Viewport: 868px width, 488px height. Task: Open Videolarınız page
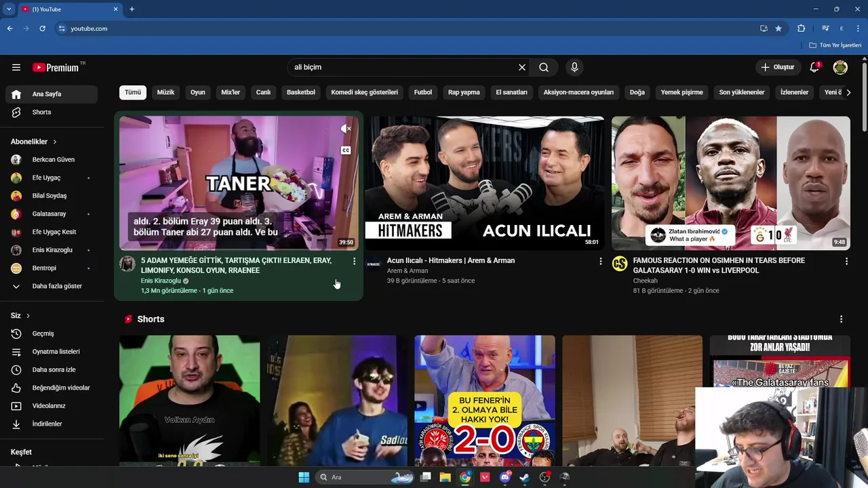(x=51, y=406)
